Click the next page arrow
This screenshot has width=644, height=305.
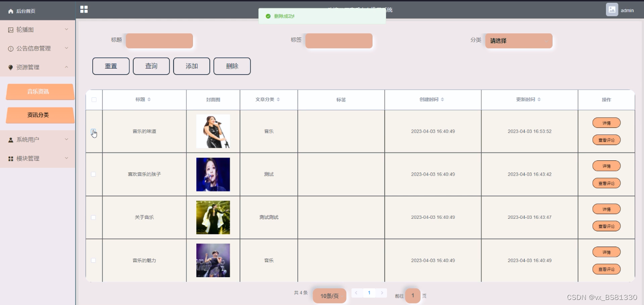(382, 293)
